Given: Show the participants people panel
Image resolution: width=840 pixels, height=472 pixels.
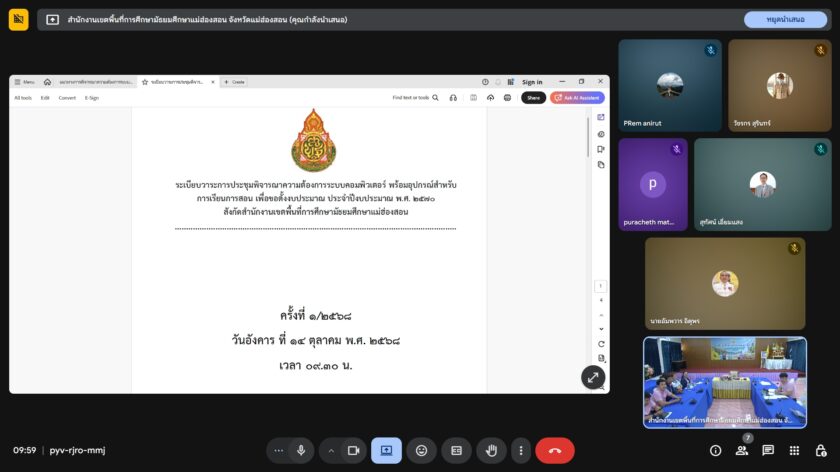Looking at the screenshot, I should pos(742,451).
